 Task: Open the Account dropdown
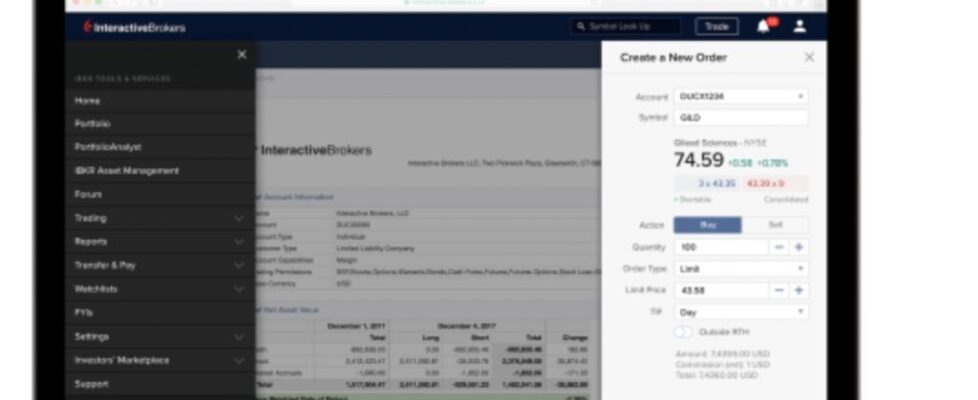point(741,96)
